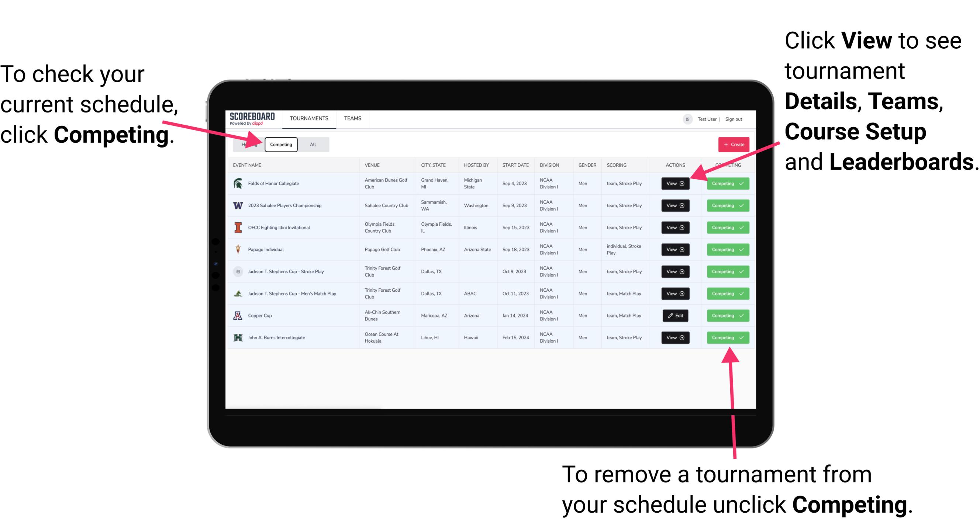
Task: Click the View icon for John A. Burns Intercollegiate
Action: click(676, 337)
